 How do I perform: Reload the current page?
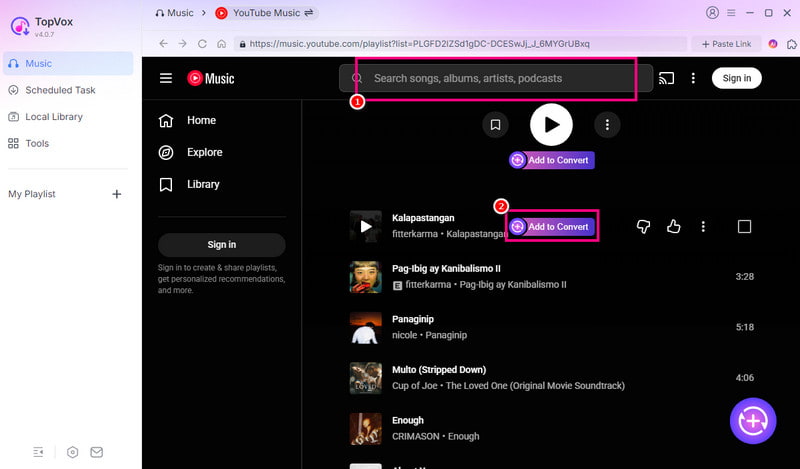pos(202,44)
